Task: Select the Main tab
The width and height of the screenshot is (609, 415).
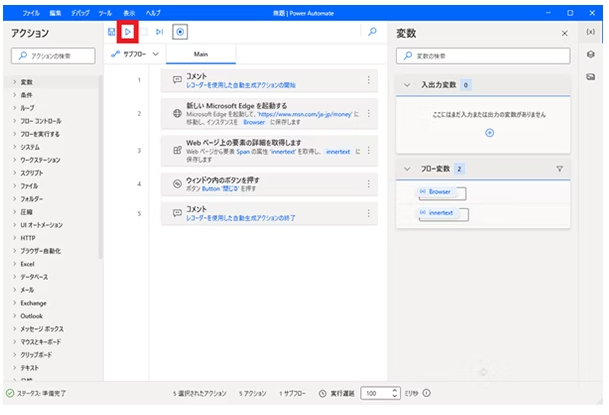Action: pyautogui.click(x=201, y=54)
